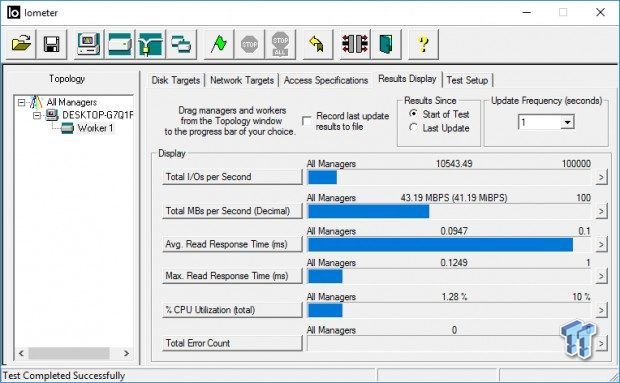The width and height of the screenshot is (620, 383).
Task: Click Avg. Read Response Time (ms) button
Action: [232, 244]
